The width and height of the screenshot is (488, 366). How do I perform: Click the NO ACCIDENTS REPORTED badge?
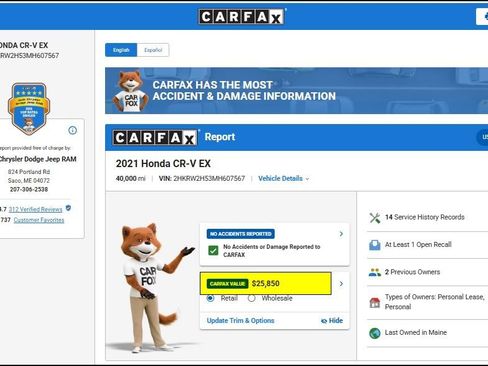[241, 234]
